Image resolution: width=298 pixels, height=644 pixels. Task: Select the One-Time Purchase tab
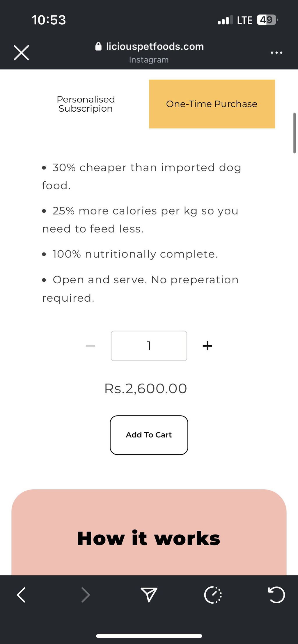[x=212, y=104]
